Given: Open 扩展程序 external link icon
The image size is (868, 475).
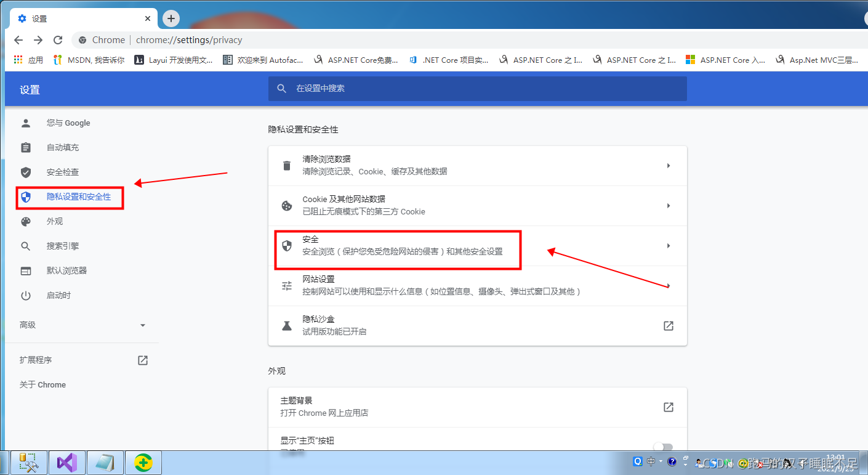Looking at the screenshot, I should click(x=143, y=360).
